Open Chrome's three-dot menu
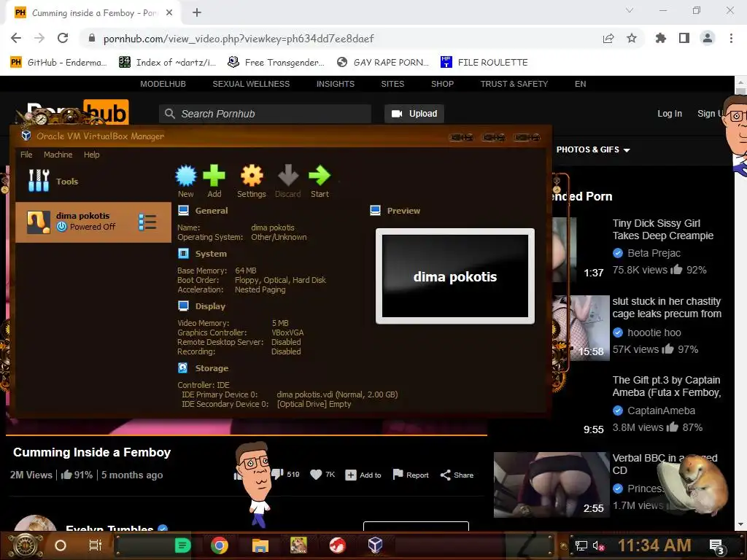Screen dimensions: 747x560 click(731, 38)
